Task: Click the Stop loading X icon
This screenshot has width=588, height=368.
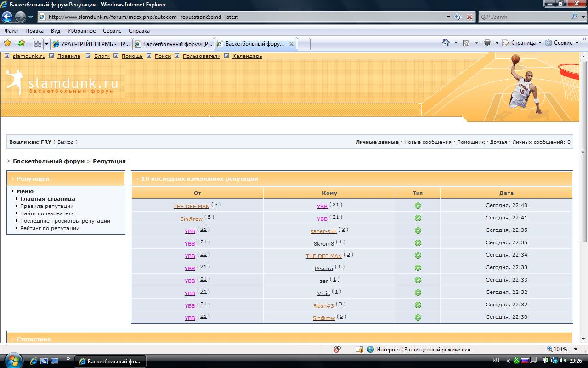Action: (x=469, y=17)
